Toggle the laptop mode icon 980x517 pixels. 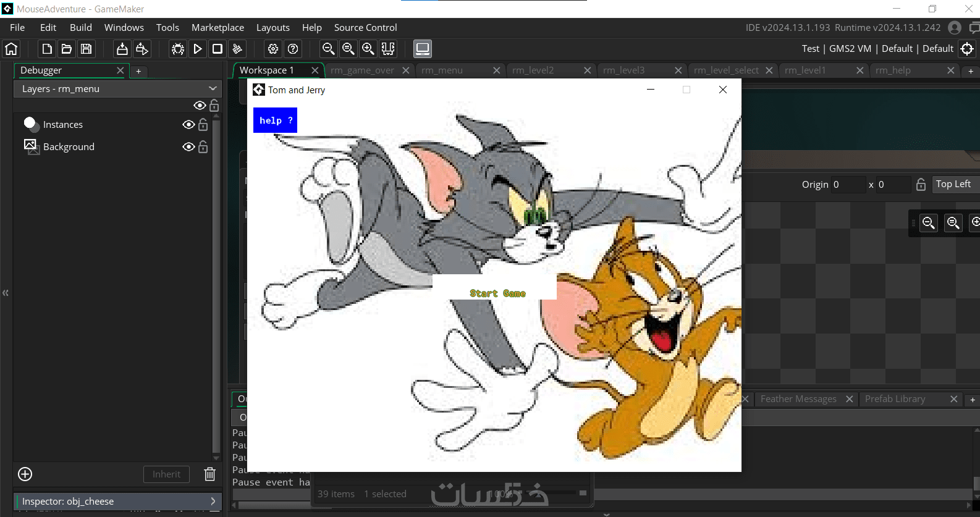423,49
